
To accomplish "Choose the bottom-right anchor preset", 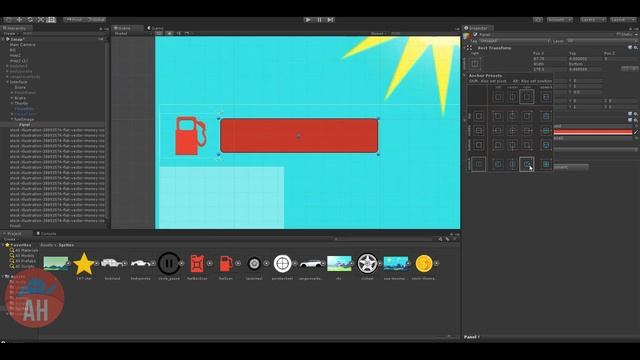I will pyautogui.click(x=527, y=145).
